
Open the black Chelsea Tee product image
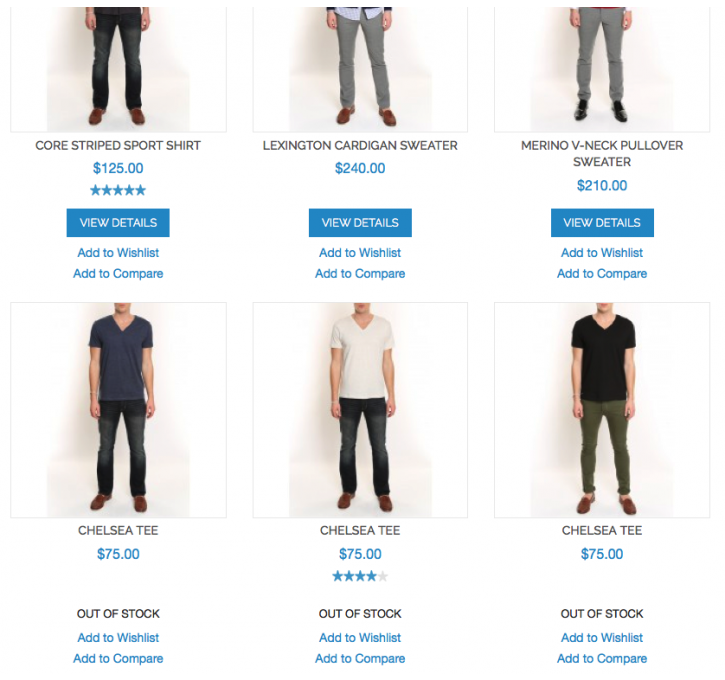[602, 410]
